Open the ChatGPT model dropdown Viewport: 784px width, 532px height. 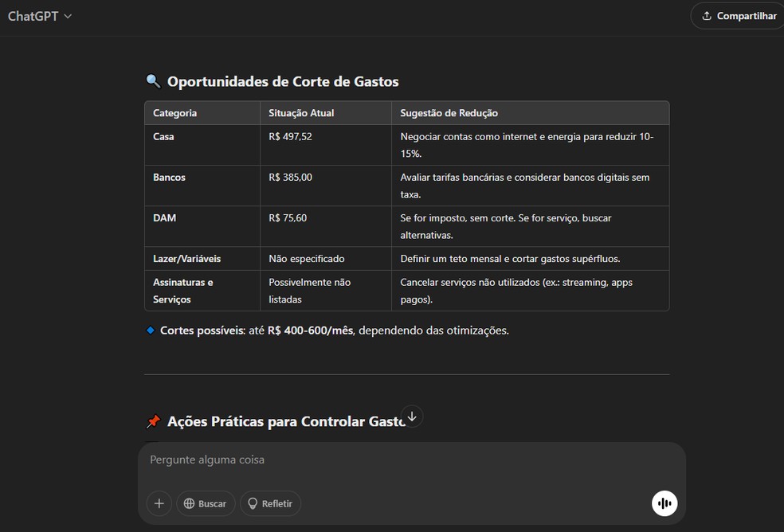point(40,15)
